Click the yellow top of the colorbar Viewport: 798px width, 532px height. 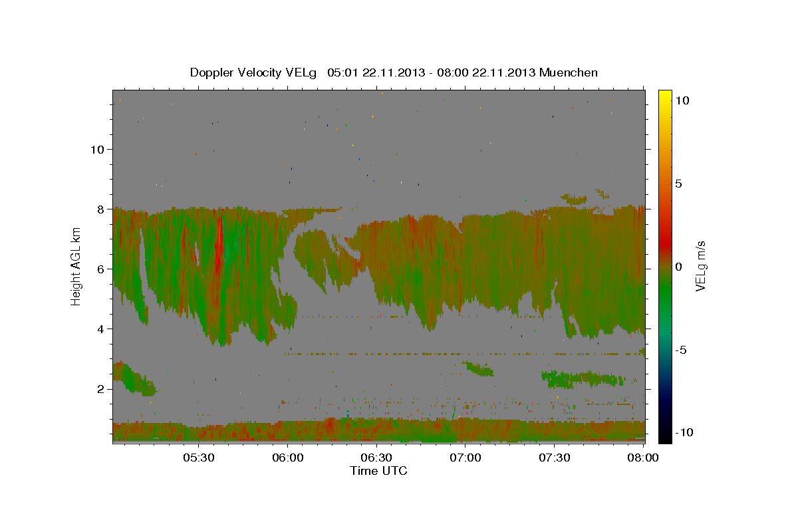[x=665, y=94]
